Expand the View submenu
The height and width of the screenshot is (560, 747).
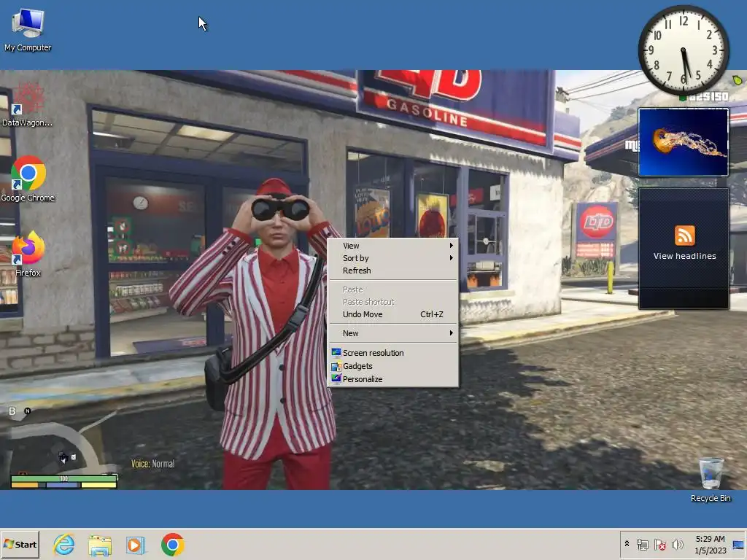pyautogui.click(x=393, y=246)
